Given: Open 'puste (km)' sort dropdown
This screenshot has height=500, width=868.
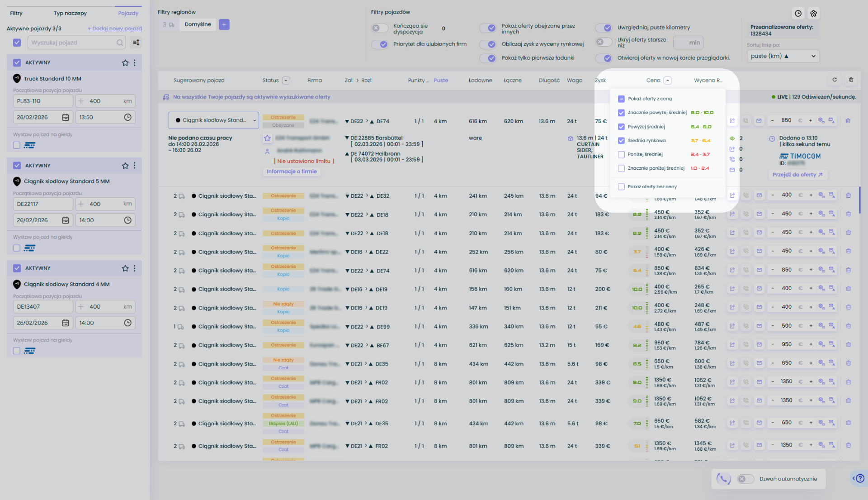Looking at the screenshot, I should (x=783, y=56).
